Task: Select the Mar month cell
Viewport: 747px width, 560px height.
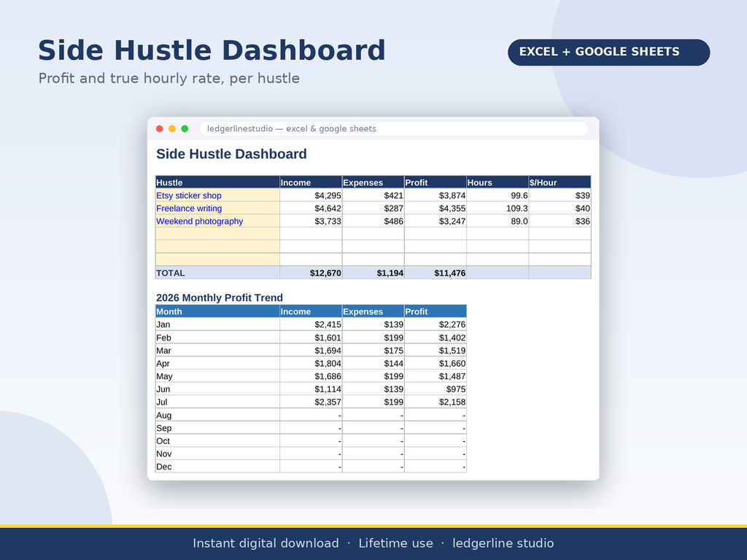Action: point(217,351)
